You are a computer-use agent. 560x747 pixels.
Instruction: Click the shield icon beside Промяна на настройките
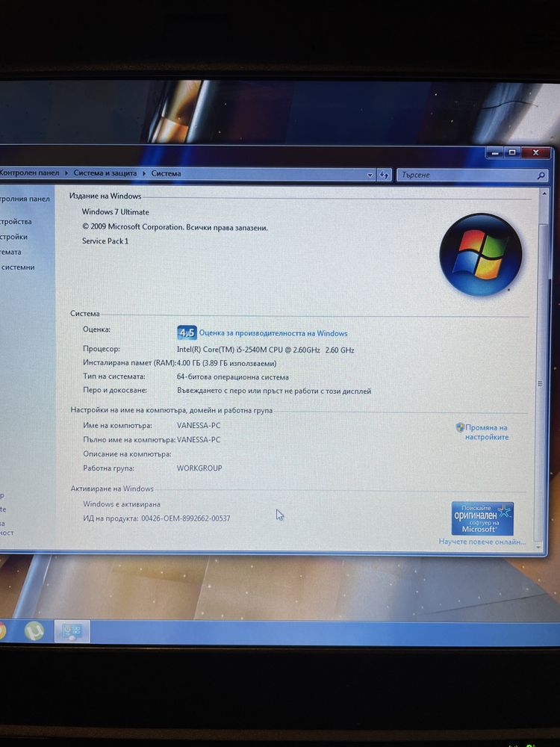click(460, 427)
